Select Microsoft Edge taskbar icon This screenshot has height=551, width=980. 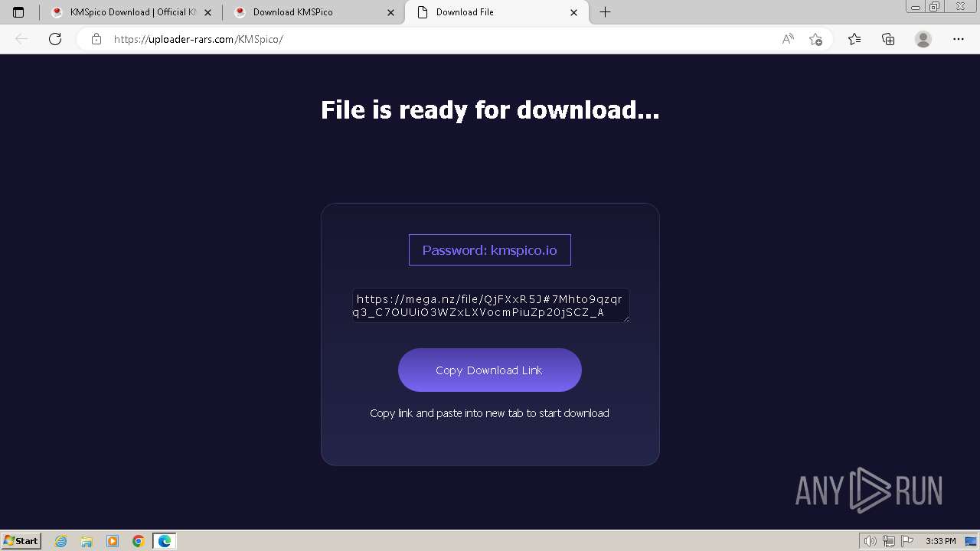[165, 541]
